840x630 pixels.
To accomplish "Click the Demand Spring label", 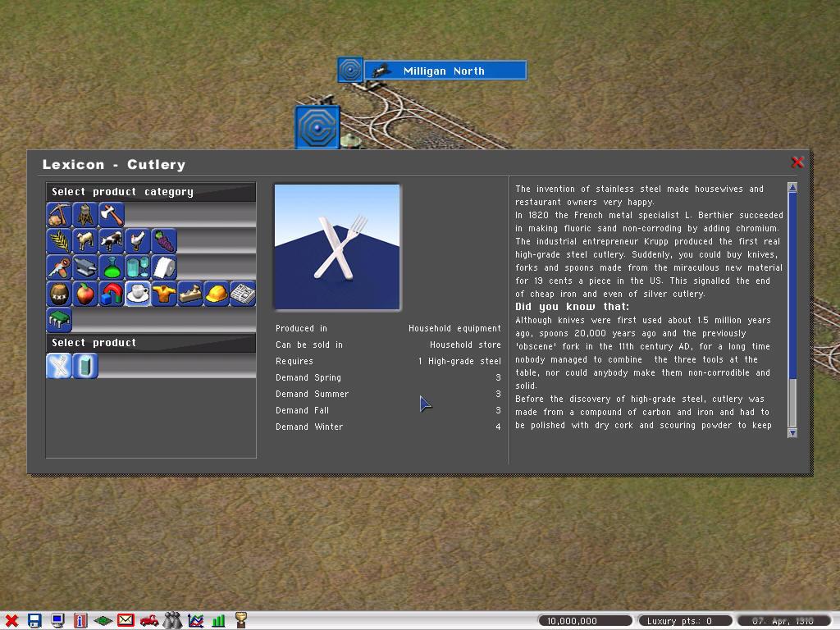I will click(308, 377).
